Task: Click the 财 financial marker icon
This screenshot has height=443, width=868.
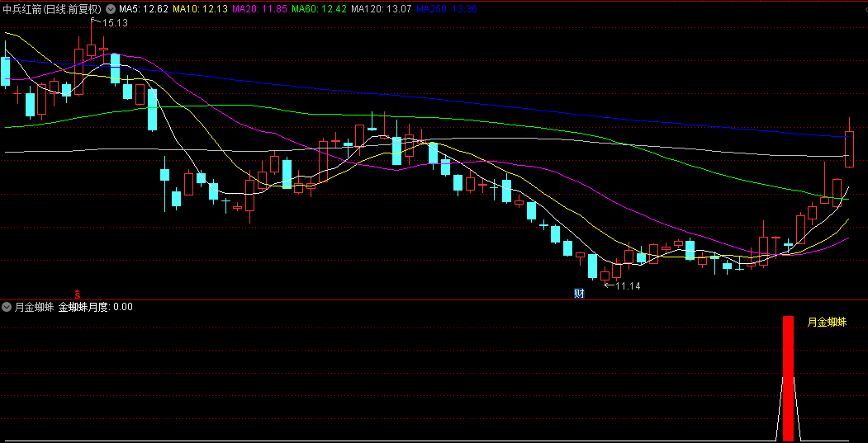Action: click(579, 294)
